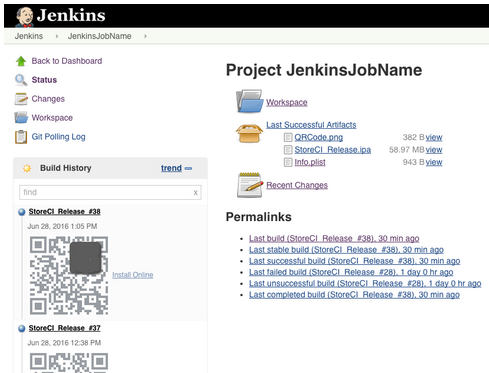The image size is (489, 373).
Task: Open the breadcrumb arrow after Jenkins
Action: [57, 36]
